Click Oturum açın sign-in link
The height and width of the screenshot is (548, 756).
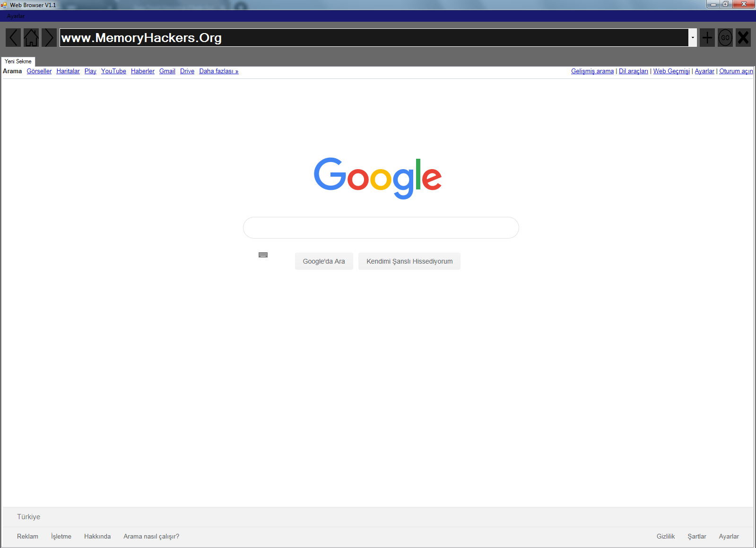(x=736, y=71)
